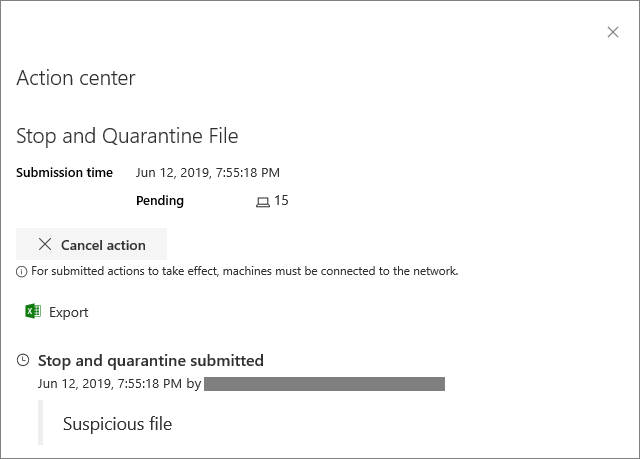Click the Pending status label
The height and width of the screenshot is (459, 640).
point(160,200)
